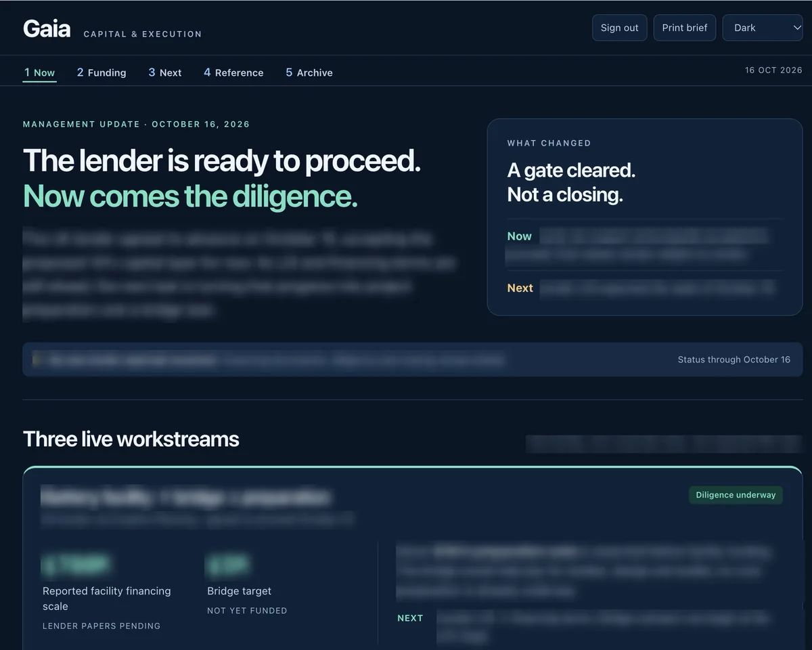Go to the Reference tab
The width and height of the screenshot is (812, 650).
tap(233, 72)
